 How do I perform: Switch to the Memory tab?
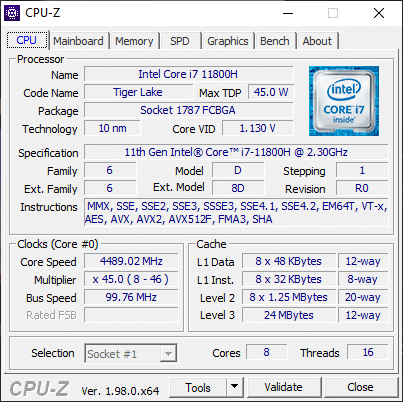tap(134, 41)
